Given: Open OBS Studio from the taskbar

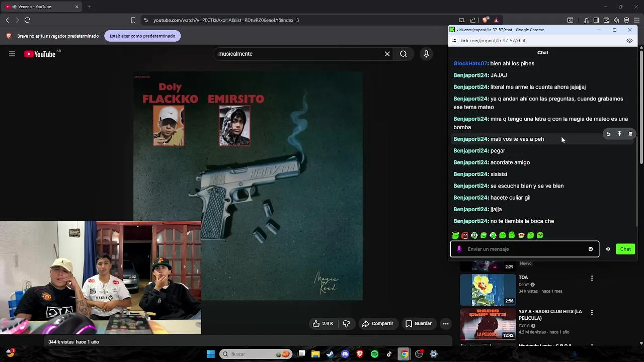Looking at the screenshot, I should click(419, 354).
